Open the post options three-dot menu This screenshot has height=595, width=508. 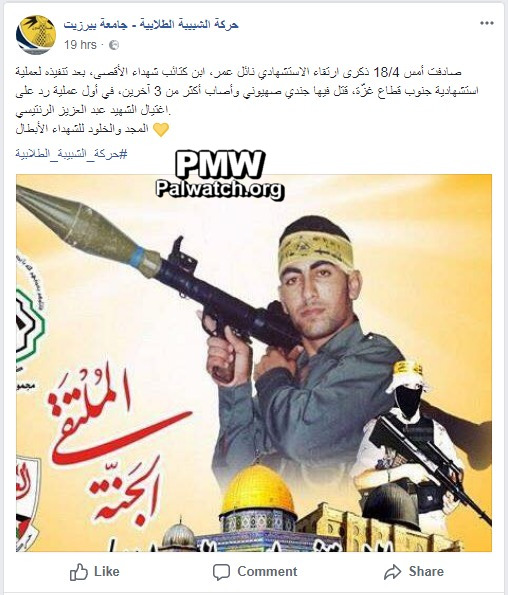487,24
